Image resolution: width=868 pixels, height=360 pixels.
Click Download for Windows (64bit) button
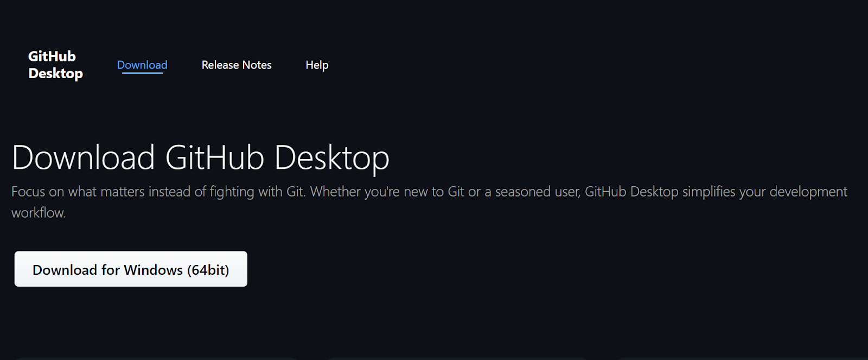coord(131,269)
